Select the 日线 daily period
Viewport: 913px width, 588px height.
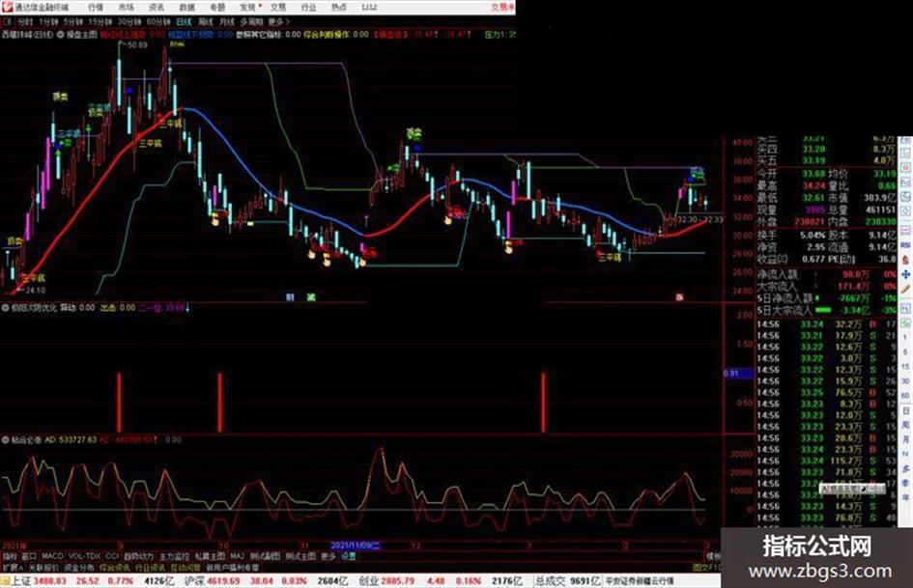tap(184, 21)
